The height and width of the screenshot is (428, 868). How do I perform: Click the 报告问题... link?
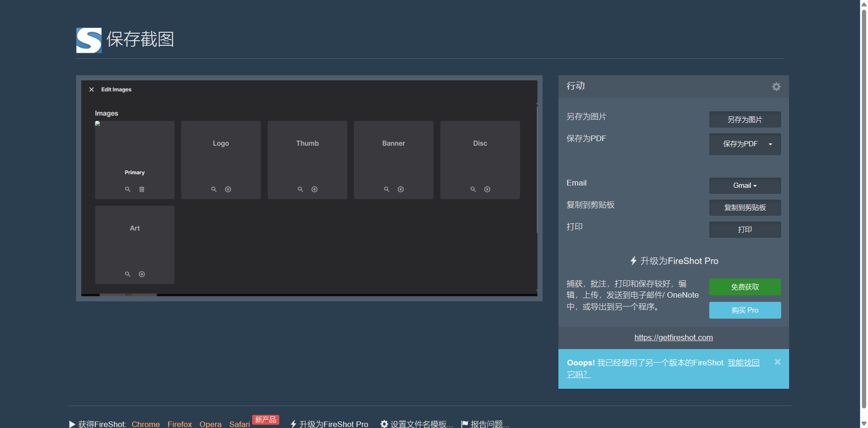point(490,424)
